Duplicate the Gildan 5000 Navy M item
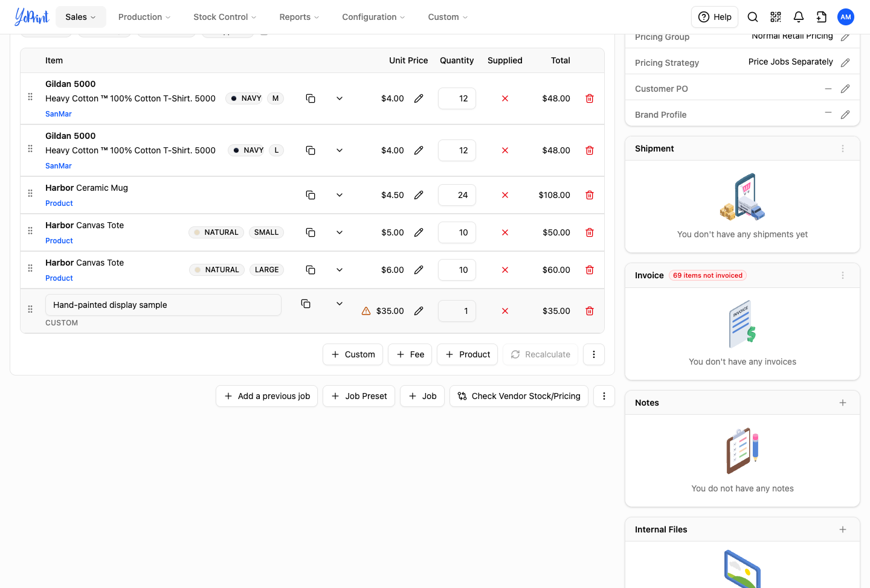Viewport: 870px width, 588px height. tap(311, 98)
